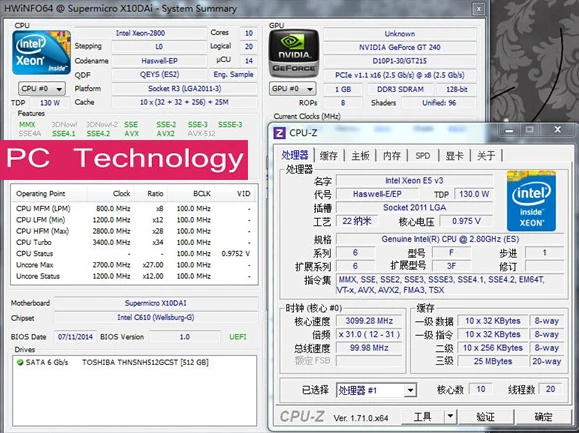Click the Uncore Max row
Viewport: 579px width, 433px height.
tap(133, 265)
